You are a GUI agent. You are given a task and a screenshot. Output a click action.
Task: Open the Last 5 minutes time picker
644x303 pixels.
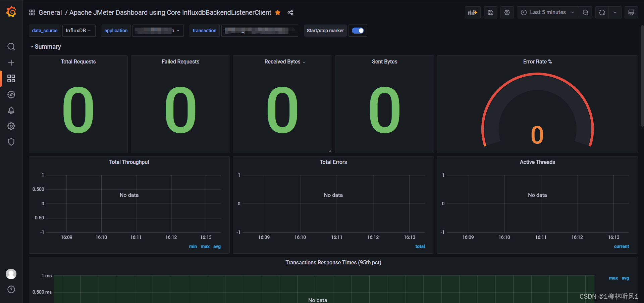[547, 12]
